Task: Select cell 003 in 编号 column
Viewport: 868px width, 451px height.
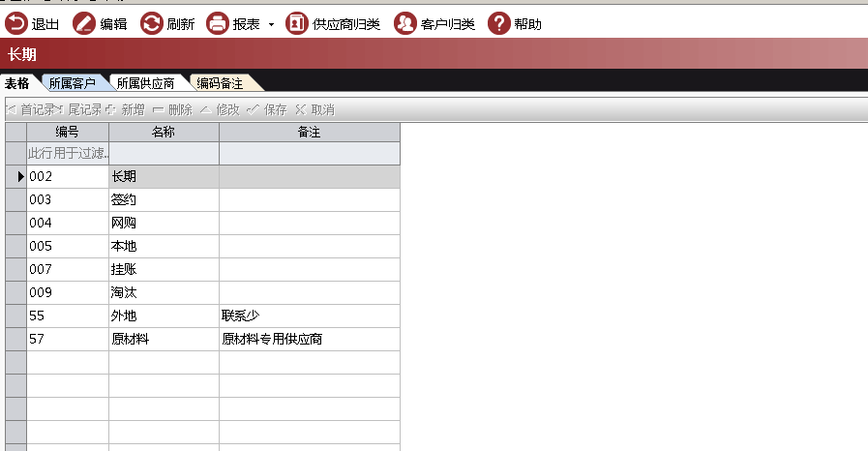Action: pyautogui.click(x=68, y=199)
